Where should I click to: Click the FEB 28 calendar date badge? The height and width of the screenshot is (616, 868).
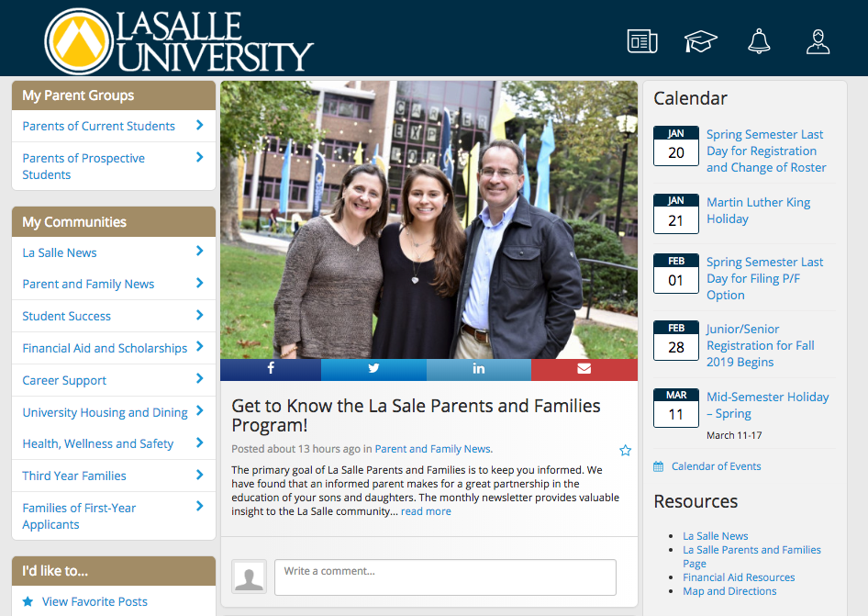coord(676,341)
